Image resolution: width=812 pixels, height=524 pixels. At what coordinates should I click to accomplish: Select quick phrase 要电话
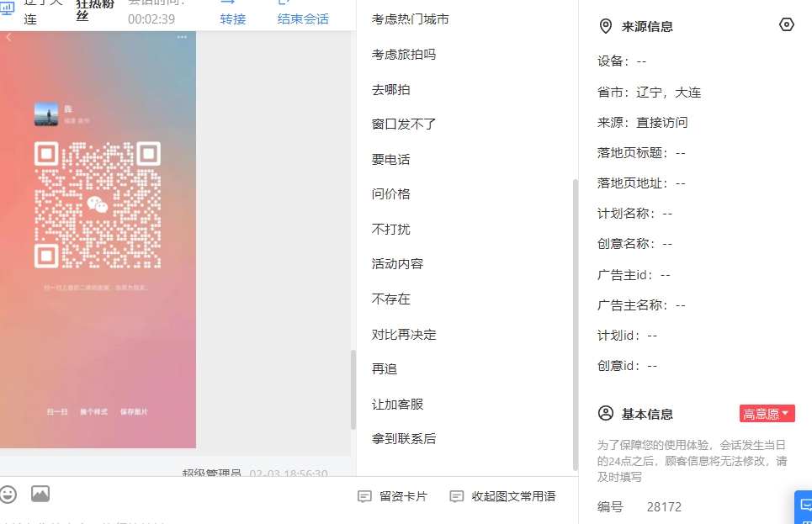(x=390, y=160)
